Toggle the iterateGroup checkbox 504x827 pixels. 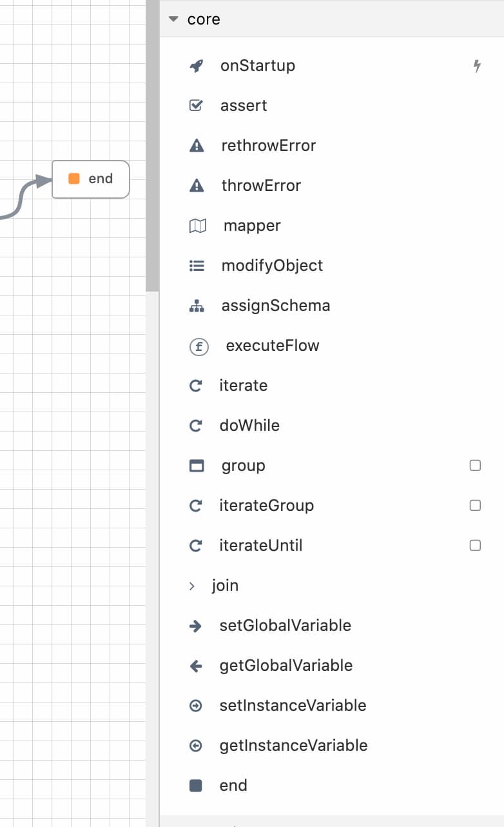coord(475,505)
